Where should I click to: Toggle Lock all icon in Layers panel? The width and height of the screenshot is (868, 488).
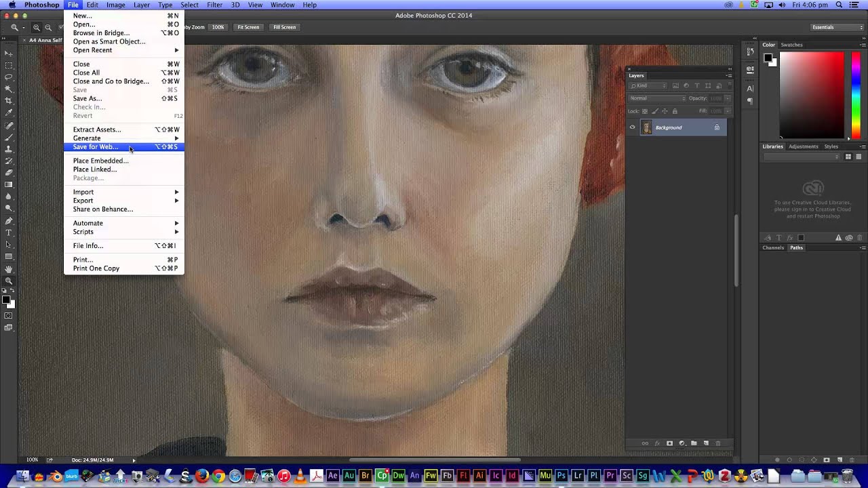click(x=675, y=111)
